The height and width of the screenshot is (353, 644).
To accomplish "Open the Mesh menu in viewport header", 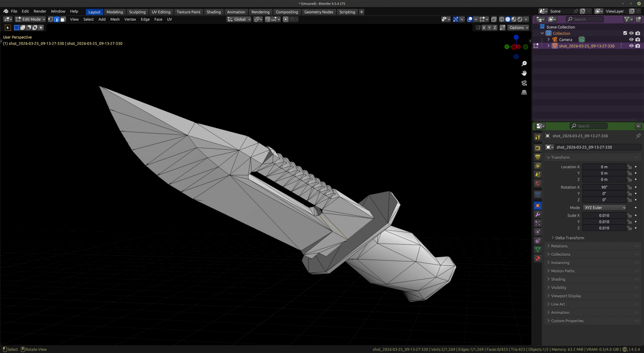I will [115, 19].
